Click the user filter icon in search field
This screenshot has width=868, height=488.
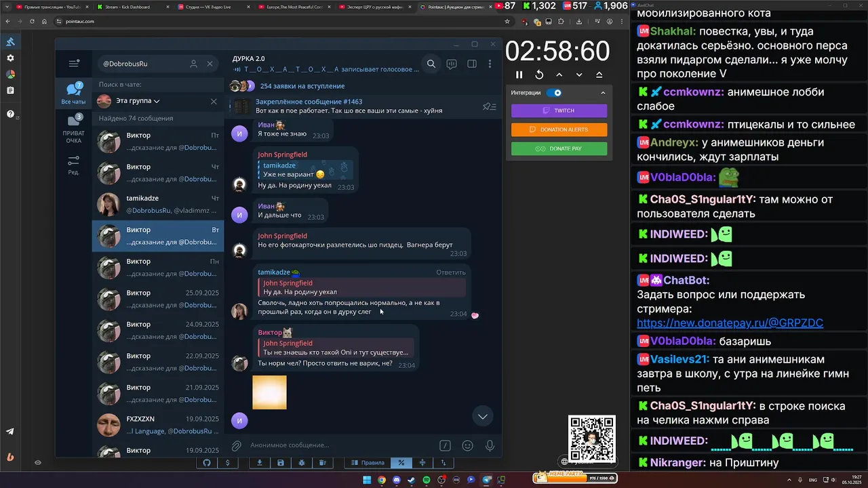pos(193,64)
